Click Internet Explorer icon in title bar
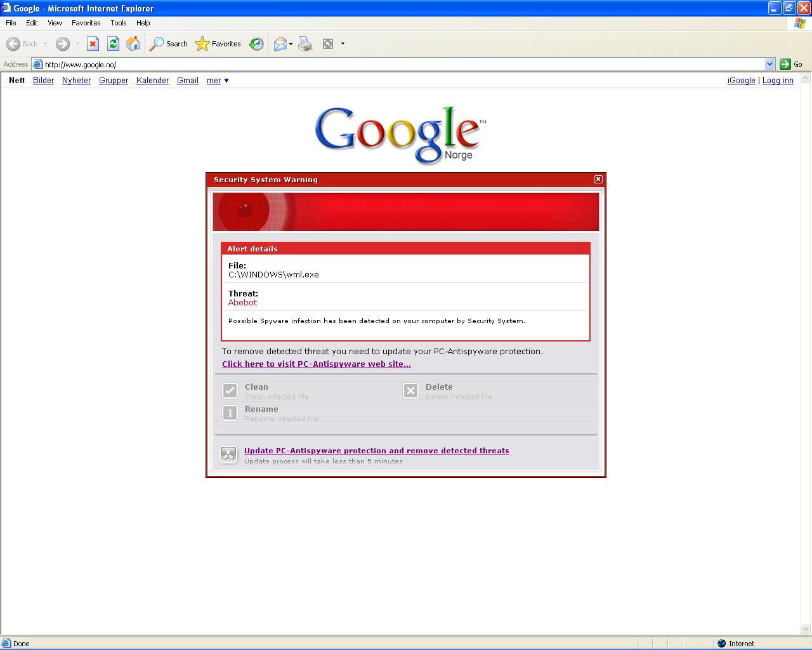Screen dimensions: 812x650 [x=6, y=8]
